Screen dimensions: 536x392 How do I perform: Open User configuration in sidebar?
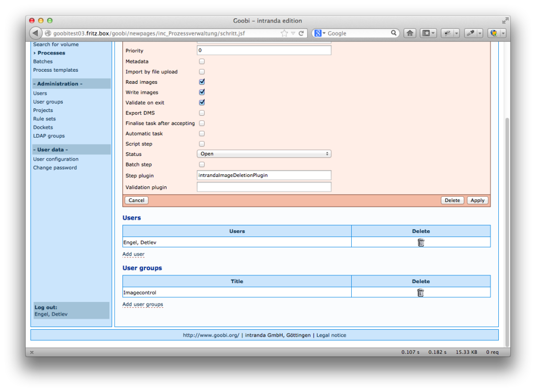55,159
